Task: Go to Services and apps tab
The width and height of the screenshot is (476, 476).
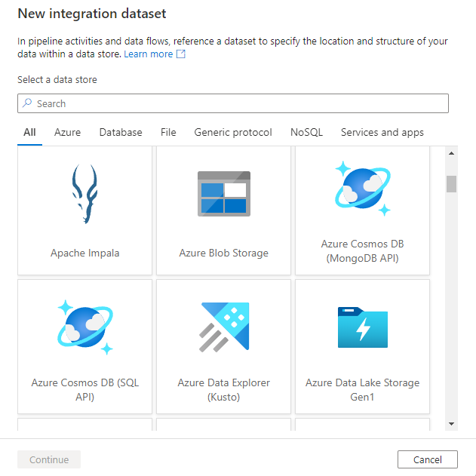Action: (x=382, y=132)
